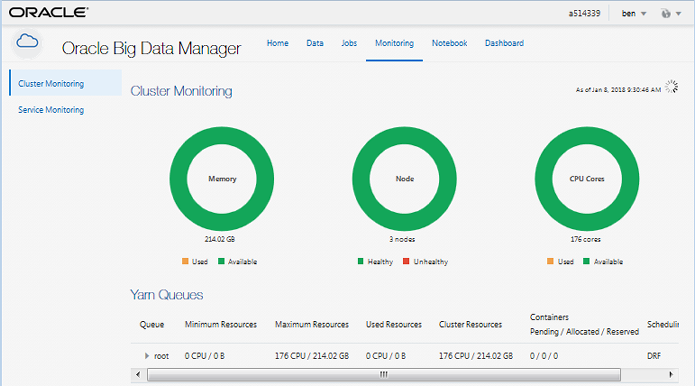The width and height of the screenshot is (695, 386).
Task: Click the '0 CPU / 0 B' minimum resources cell
Action: pos(204,356)
